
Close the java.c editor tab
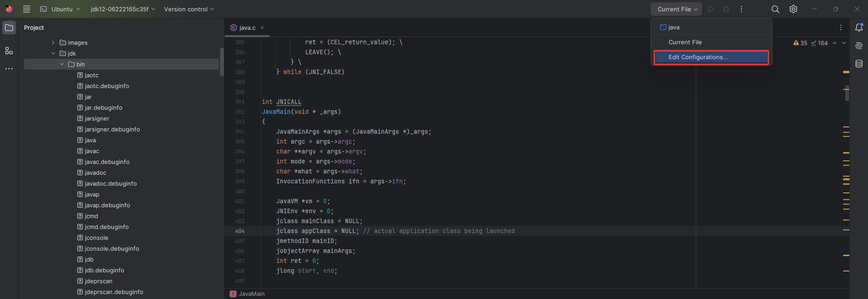click(262, 28)
